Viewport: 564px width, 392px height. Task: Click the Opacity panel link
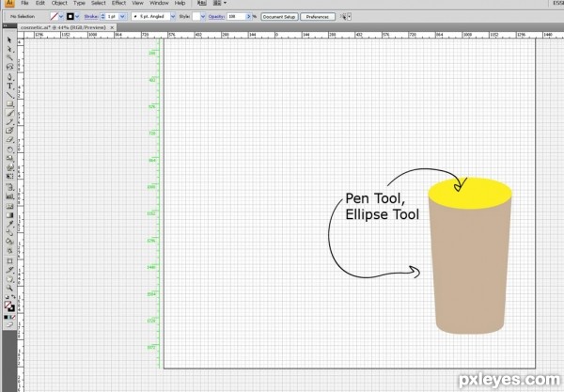coord(216,17)
